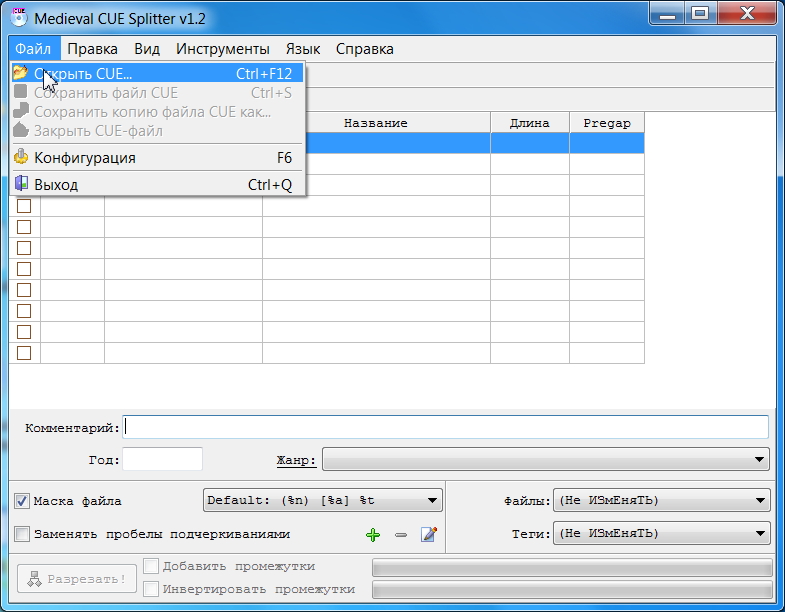Click the Год input field
The image size is (785, 612).
(162, 459)
